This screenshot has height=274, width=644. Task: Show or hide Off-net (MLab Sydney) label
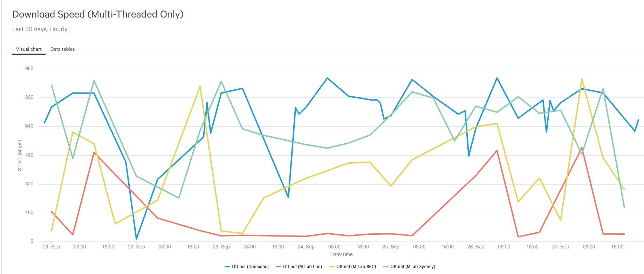click(413, 267)
